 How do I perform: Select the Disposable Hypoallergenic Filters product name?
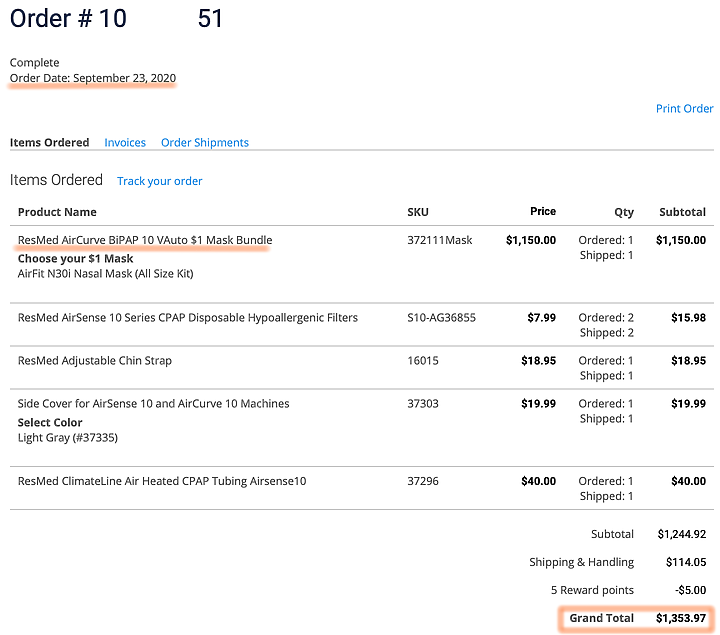coord(188,318)
